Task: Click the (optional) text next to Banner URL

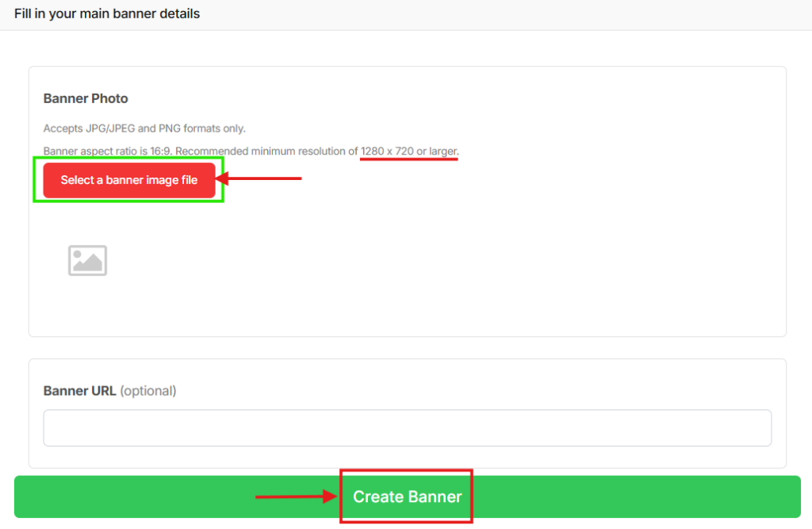Action: pyautogui.click(x=148, y=391)
